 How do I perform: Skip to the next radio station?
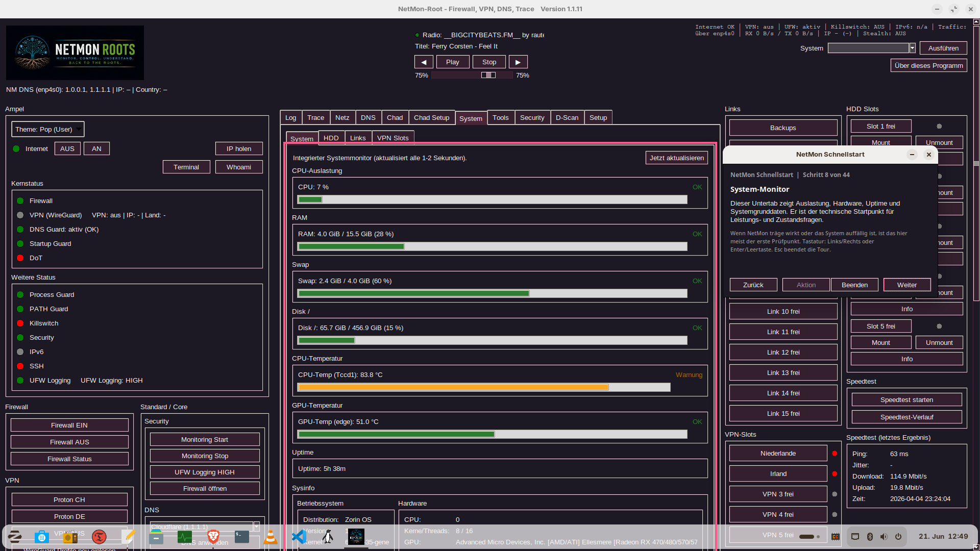pyautogui.click(x=518, y=62)
